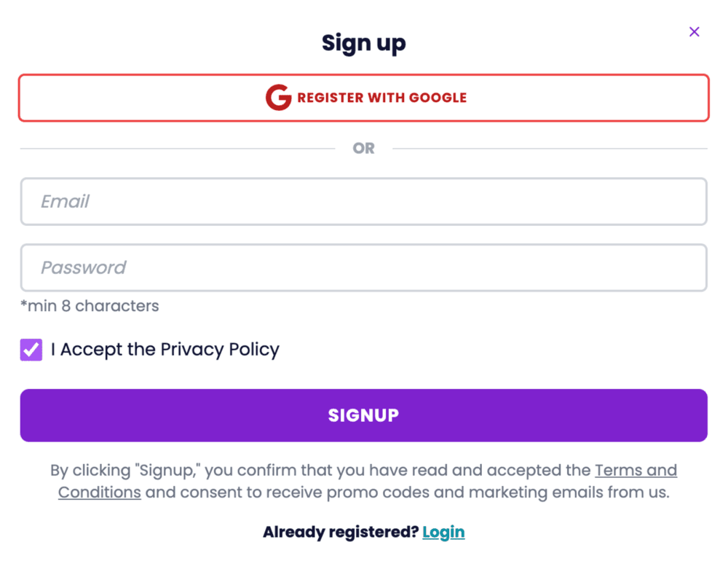Click the underlined "Conditions" link word
728x569 pixels.
point(100,492)
